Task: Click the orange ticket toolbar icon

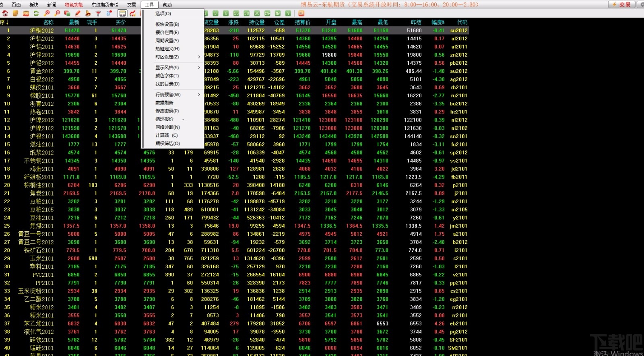Action: (x=26, y=13)
